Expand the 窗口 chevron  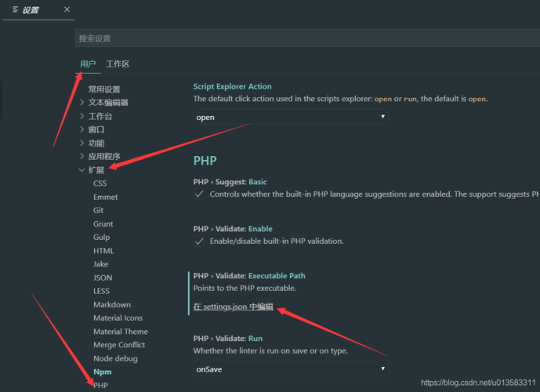pyautogui.click(x=82, y=129)
